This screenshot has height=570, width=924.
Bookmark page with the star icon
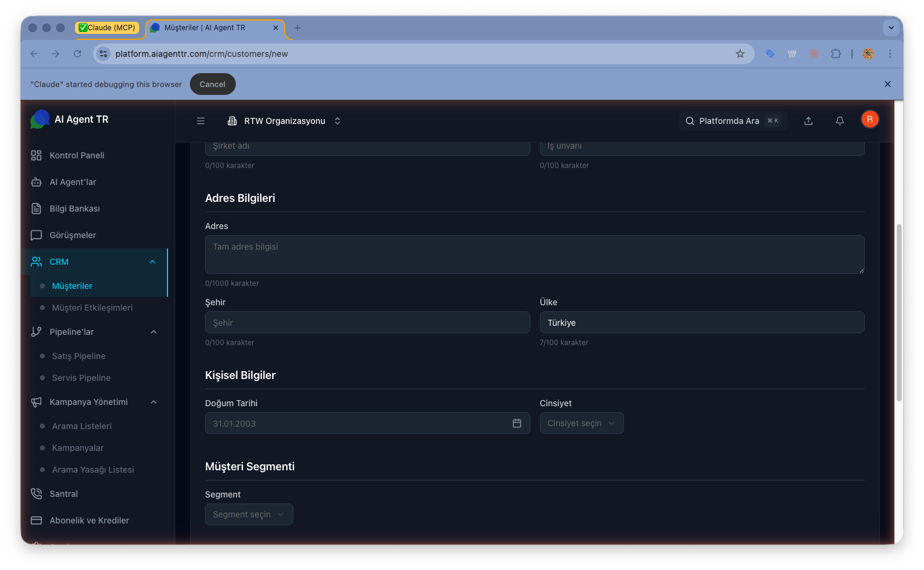tap(740, 54)
